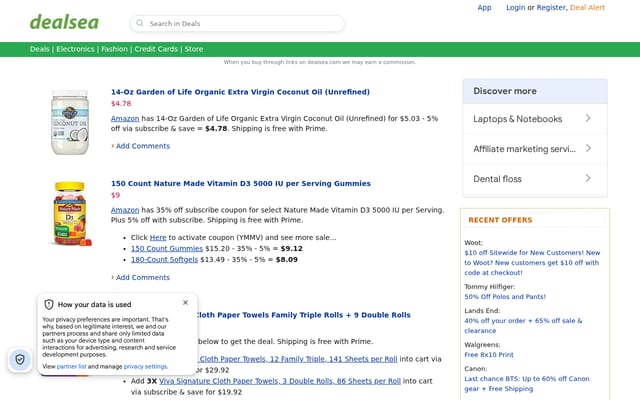The height and width of the screenshot is (400, 640).
Task: Add Comments on coconut oil deal
Action: click(x=142, y=146)
